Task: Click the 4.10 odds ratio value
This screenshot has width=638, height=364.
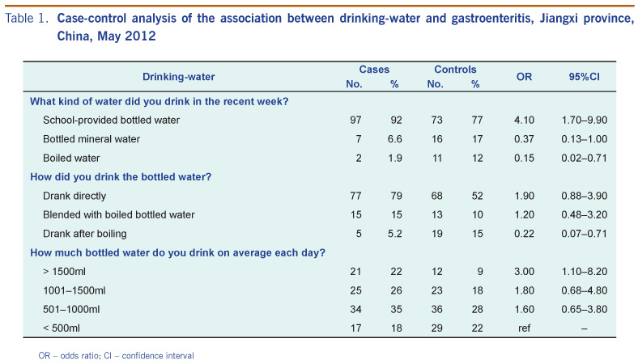Action: [524, 120]
